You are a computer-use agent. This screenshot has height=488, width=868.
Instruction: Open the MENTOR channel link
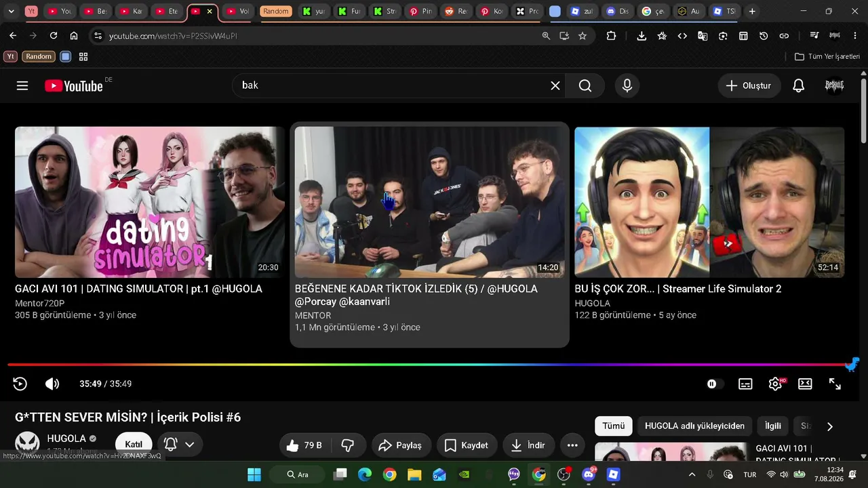coord(313,315)
